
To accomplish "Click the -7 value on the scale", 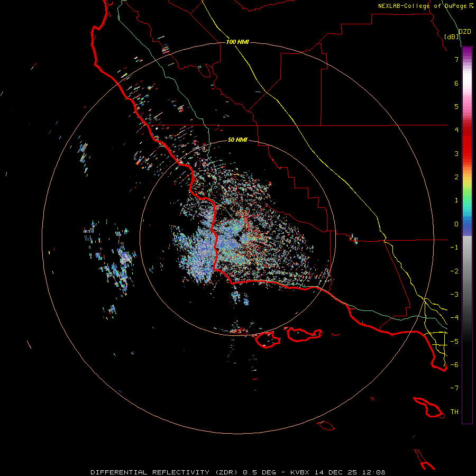I will tap(454, 388).
